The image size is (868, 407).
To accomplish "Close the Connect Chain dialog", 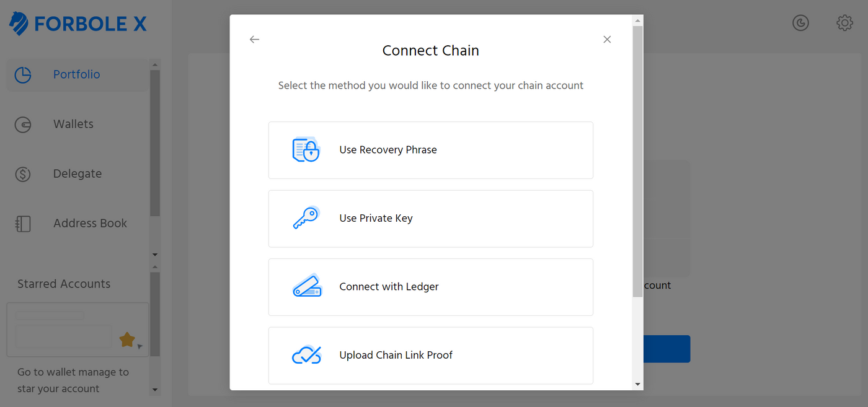I will [607, 39].
